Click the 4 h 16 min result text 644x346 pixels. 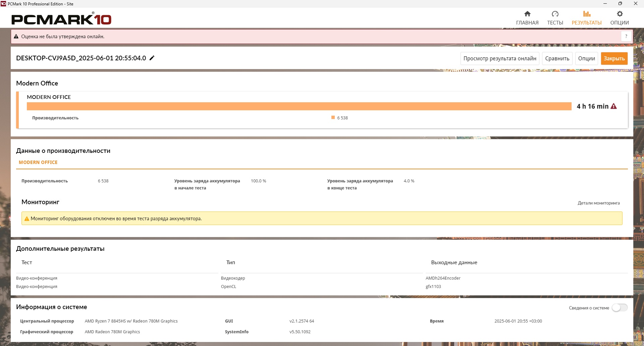[592, 106]
